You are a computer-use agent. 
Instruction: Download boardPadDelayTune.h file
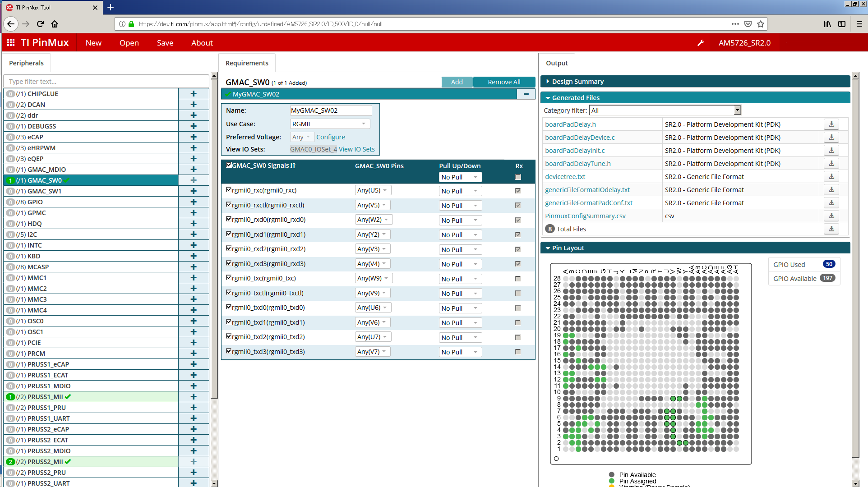(x=831, y=164)
